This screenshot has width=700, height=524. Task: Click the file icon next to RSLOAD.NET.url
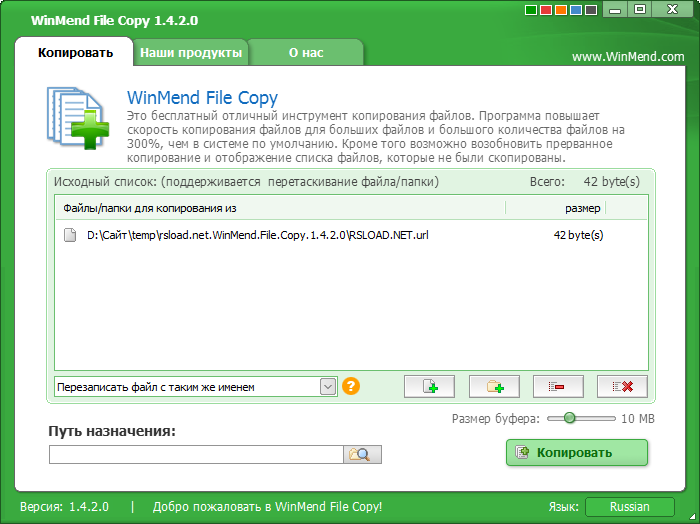[x=70, y=235]
